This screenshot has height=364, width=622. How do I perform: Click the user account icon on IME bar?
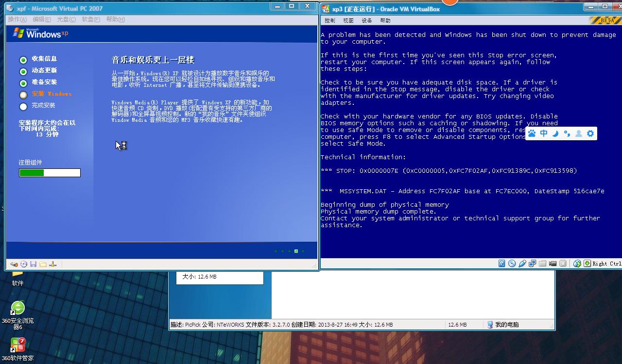pos(579,133)
